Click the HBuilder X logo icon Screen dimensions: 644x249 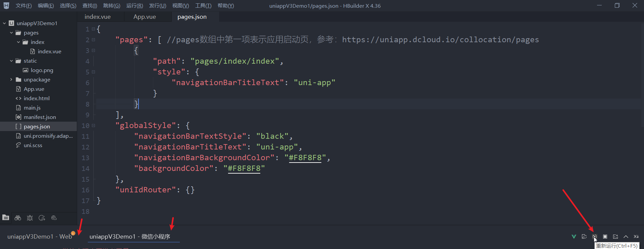[x=6, y=5]
